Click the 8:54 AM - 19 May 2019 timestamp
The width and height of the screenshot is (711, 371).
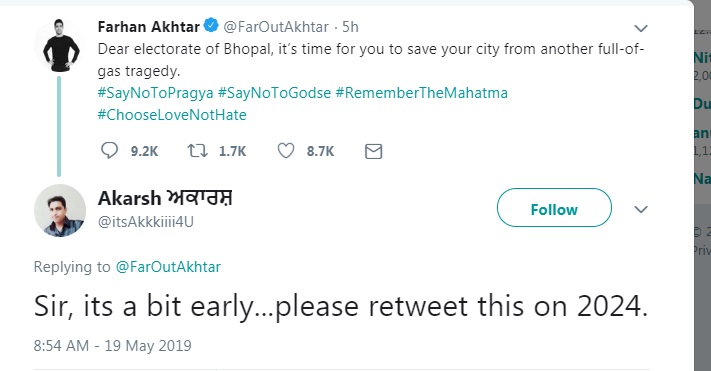point(112,346)
